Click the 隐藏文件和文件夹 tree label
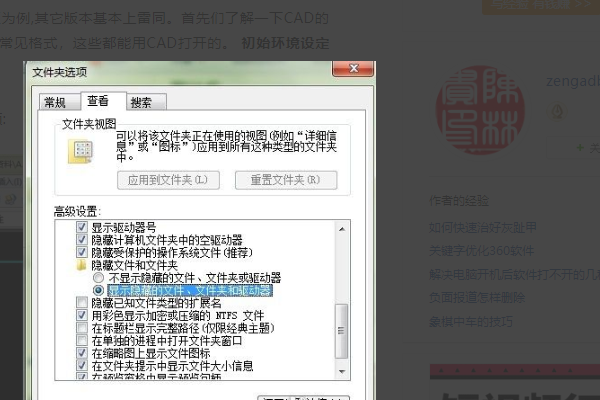Image resolution: width=600 pixels, height=400 pixels. (x=134, y=265)
